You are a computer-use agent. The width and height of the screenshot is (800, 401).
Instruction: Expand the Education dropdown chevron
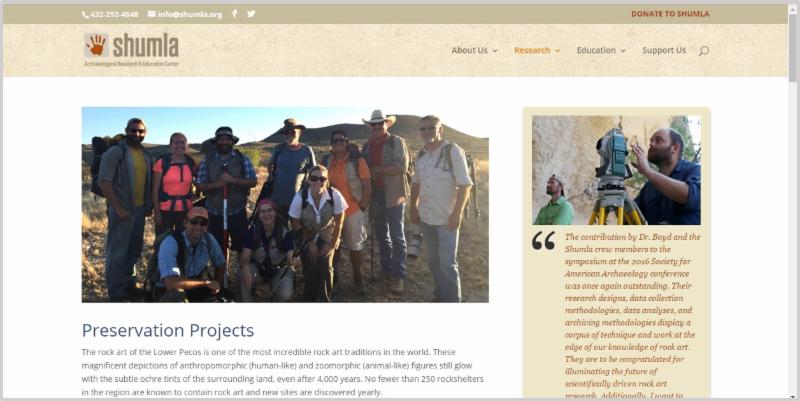click(x=623, y=51)
